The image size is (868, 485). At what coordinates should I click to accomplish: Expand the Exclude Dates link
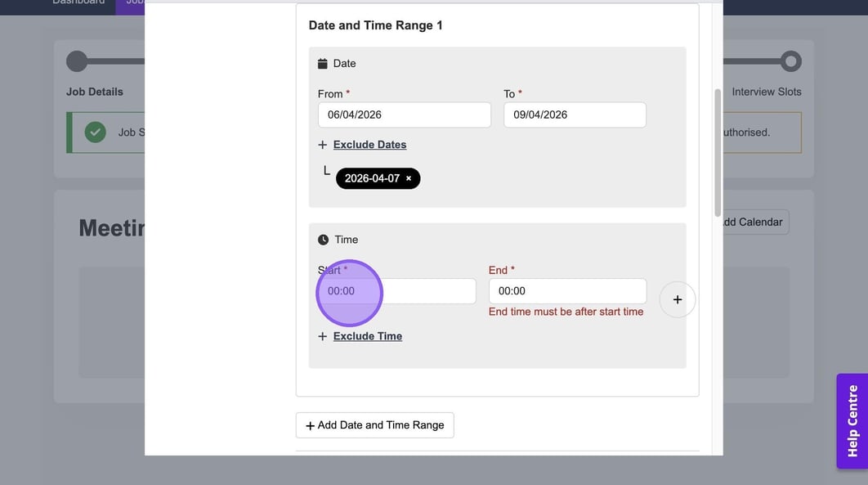369,145
